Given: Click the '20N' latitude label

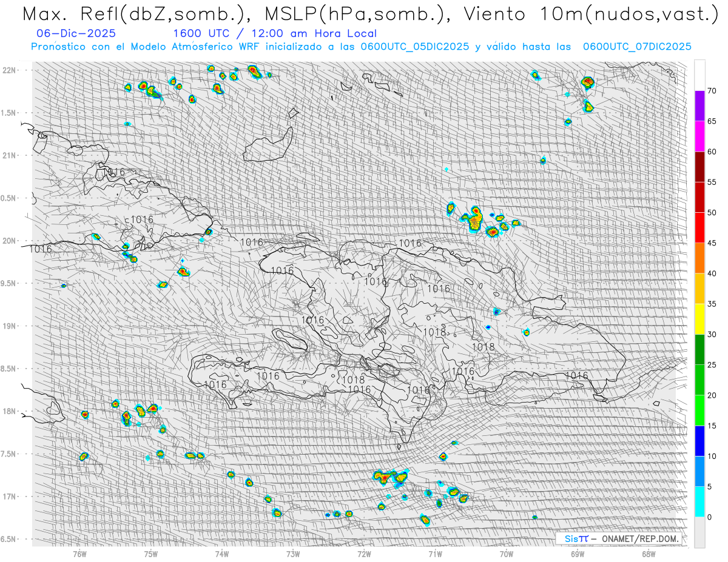Looking at the screenshot, I should (x=10, y=241).
